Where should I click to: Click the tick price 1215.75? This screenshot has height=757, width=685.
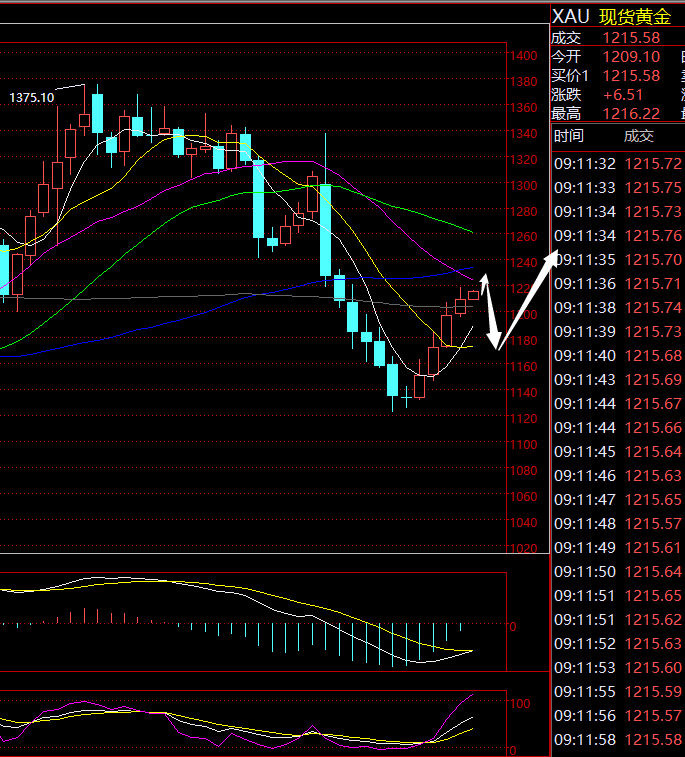(653, 187)
